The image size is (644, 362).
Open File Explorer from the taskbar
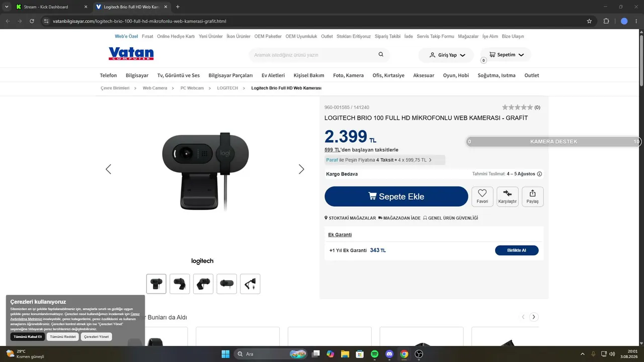click(x=345, y=354)
